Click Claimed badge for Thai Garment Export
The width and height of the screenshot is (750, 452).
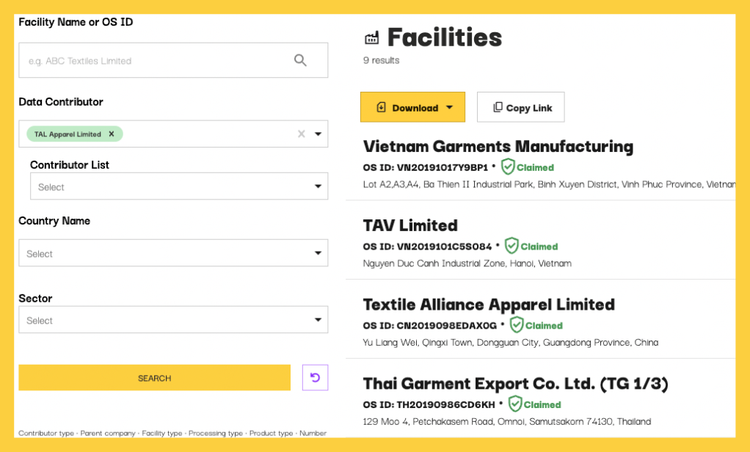(x=534, y=404)
